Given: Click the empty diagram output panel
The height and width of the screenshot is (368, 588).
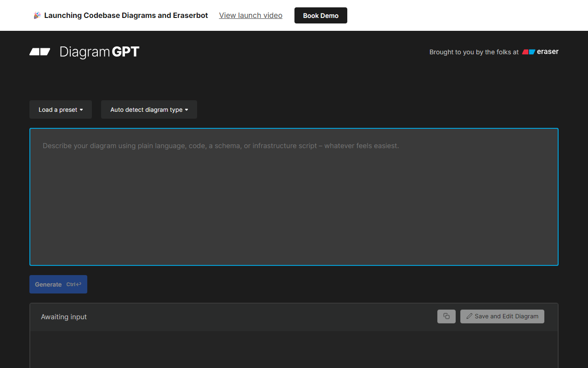Looking at the screenshot, I should [x=294, y=350].
